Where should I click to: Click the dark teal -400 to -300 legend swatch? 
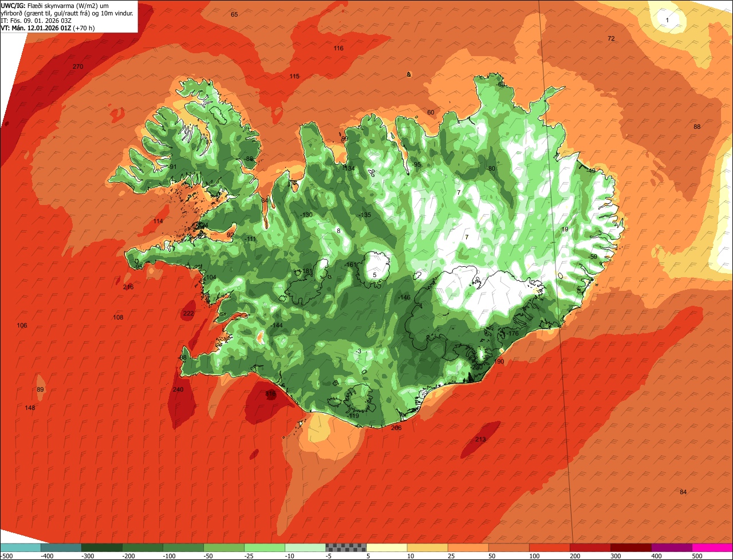pos(61,547)
